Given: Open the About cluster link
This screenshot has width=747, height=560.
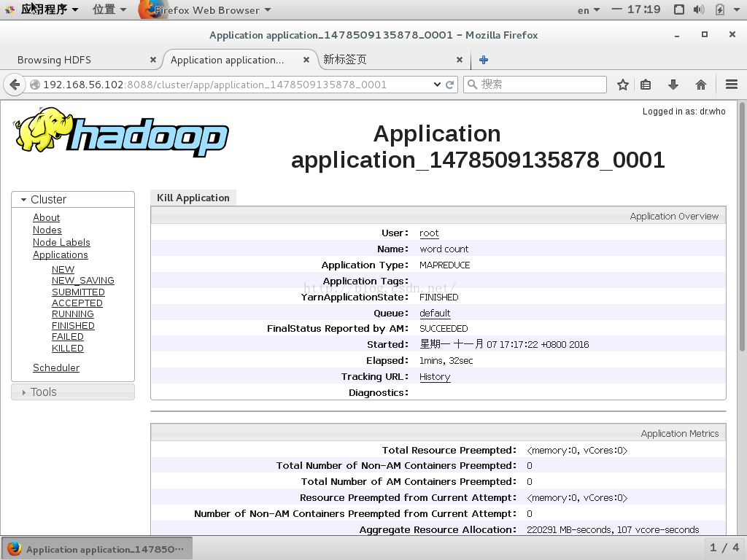Looking at the screenshot, I should [46, 217].
